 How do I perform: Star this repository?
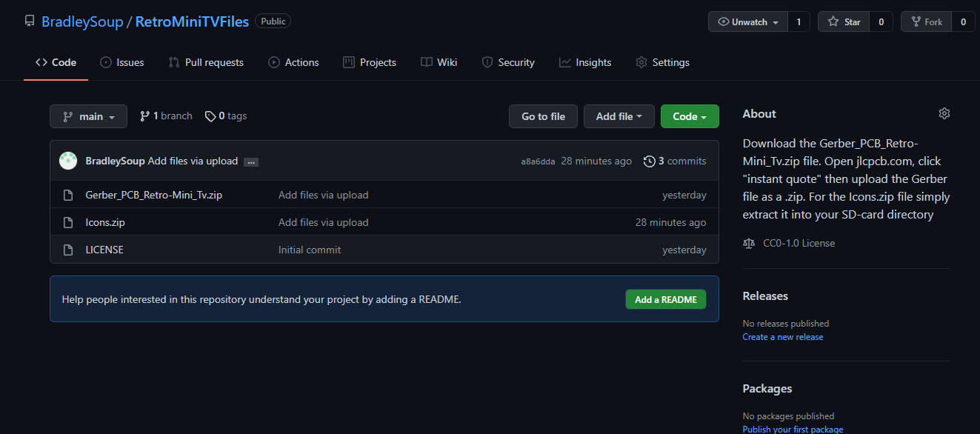[x=844, y=22]
